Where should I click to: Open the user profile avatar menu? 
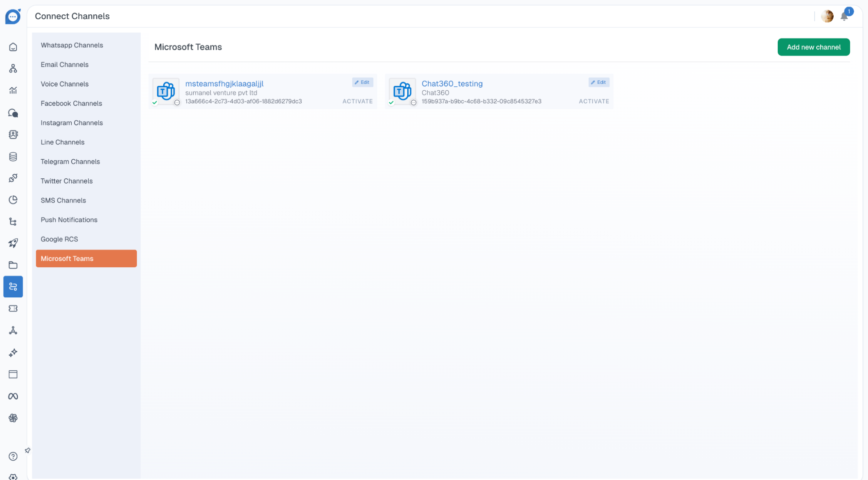click(x=827, y=16)
